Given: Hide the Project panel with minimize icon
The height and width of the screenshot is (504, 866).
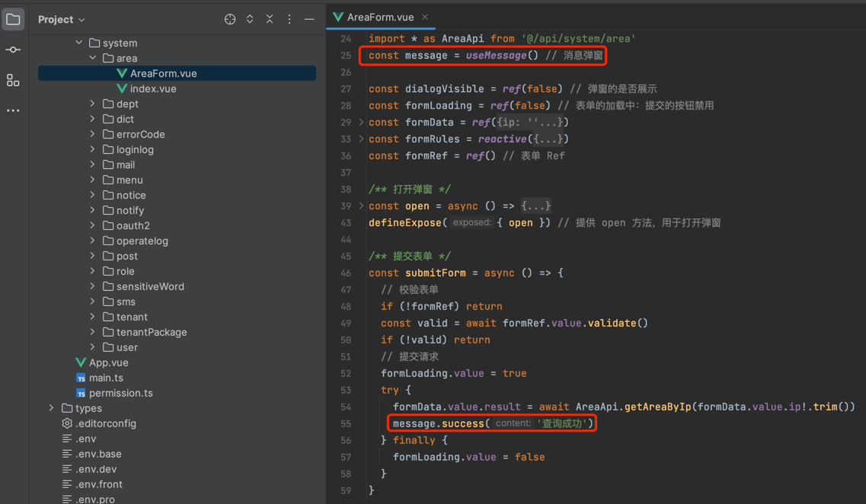Looking at the screenshot, I should tap(309, 19).
